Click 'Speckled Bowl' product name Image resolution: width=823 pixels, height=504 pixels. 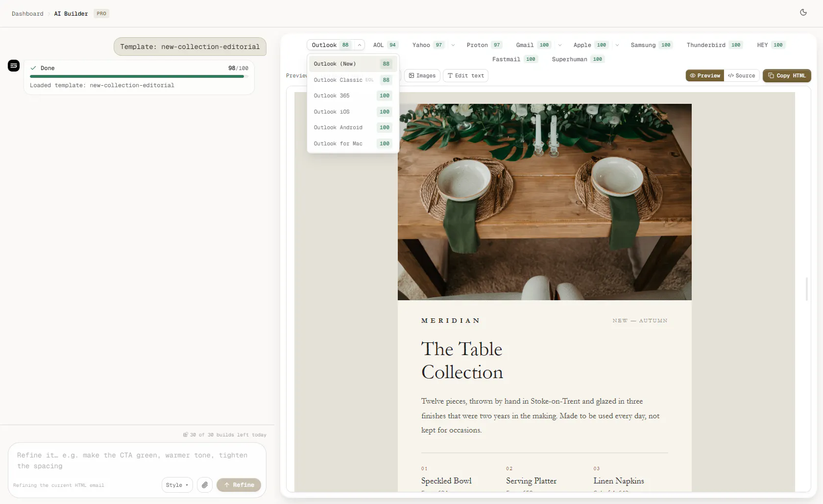(x=446, y=481)
